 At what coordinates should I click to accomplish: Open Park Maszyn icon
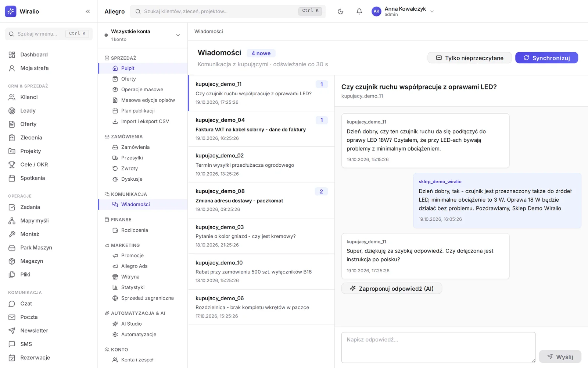[x=12, y=248]
